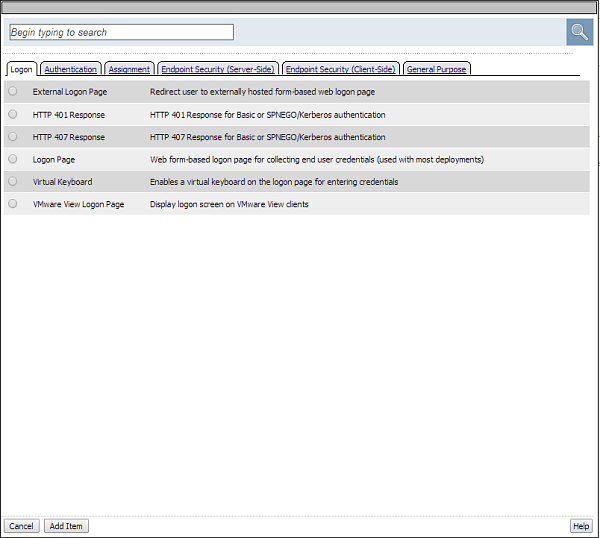
Task: Select the Logon tab
Action: pos(22,69)
